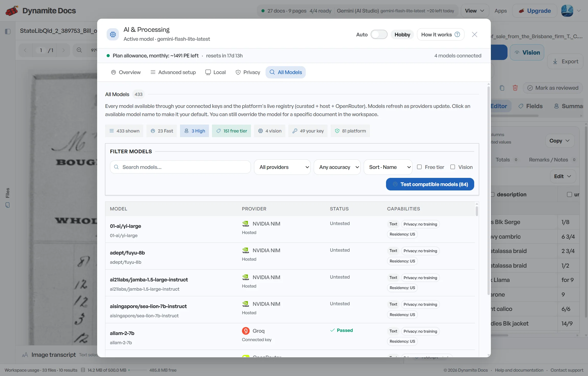
Task: Open the Apps link
Action: coord(501,11)
